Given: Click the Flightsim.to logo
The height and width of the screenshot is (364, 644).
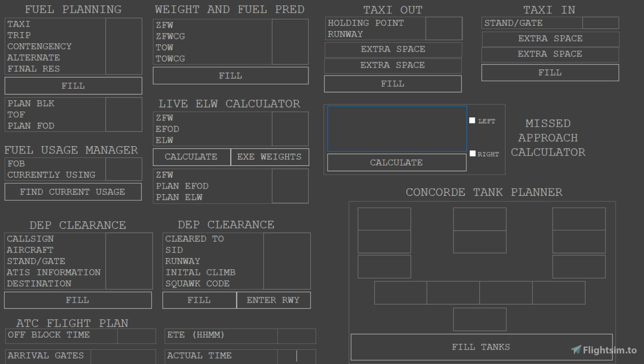Looking at the screenshot, I should pos(603,350).
